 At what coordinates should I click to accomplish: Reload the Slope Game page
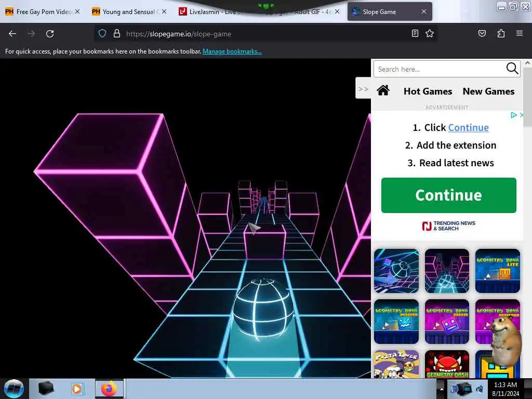(50, 34)
